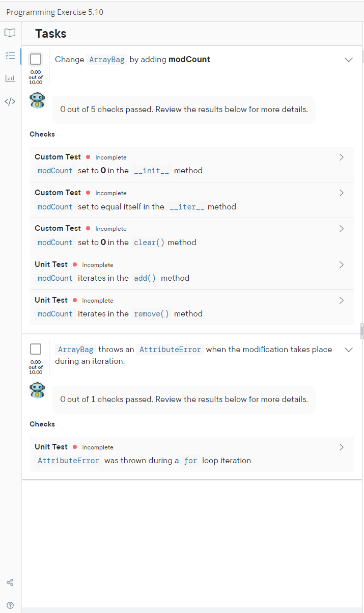Collapse the AttributeError task section

[x=349, y=350]
